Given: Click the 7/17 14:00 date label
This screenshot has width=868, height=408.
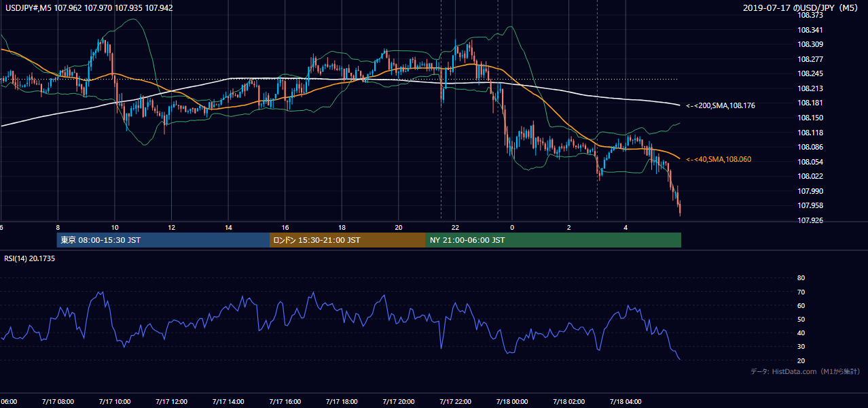Looking at the screenshot, I should click(228, 402).
